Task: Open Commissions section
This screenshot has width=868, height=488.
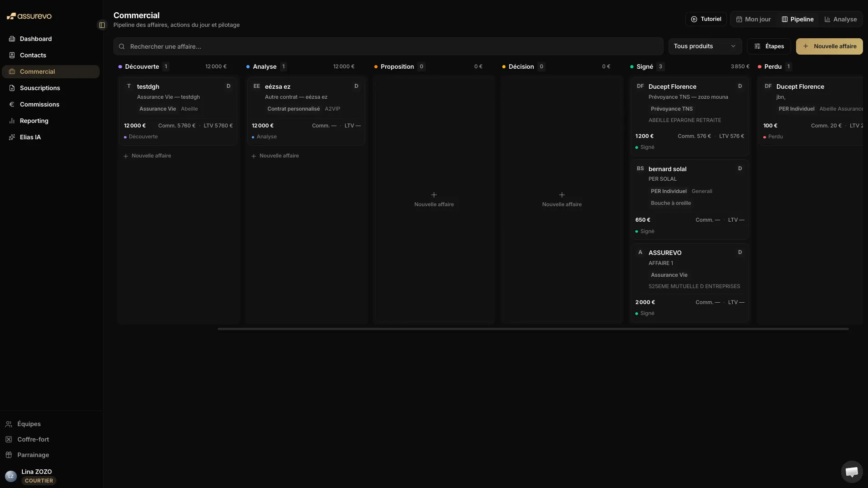Action: 51,104
